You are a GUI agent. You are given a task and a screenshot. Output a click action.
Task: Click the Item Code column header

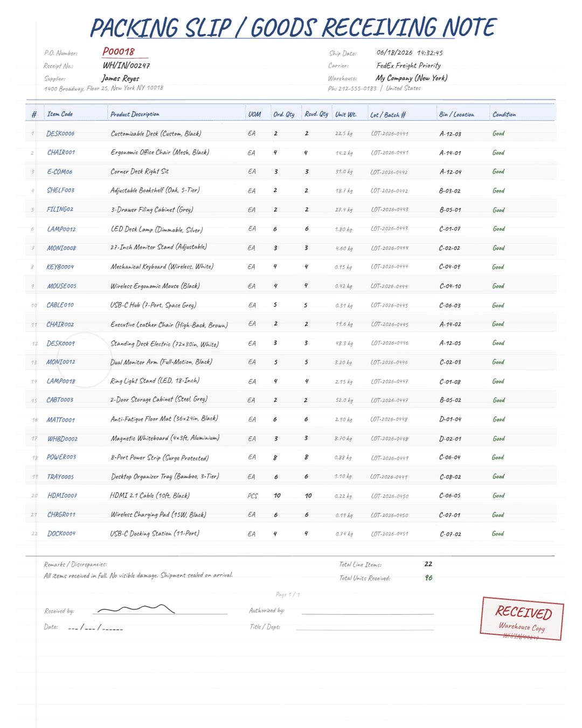pyautogui.click(x=60, y=114)
